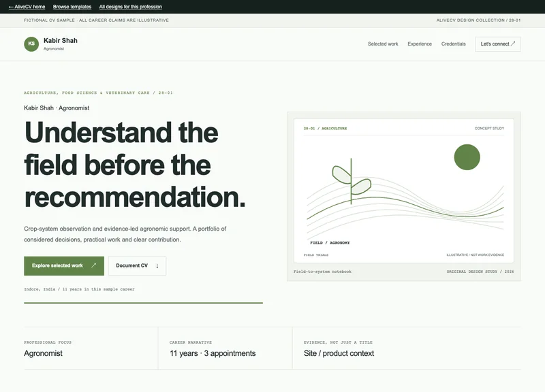The height and width of the screenshot is (392, 545).
Task: Click the Kabir Shah name in header
Action: click(x=61, y=41)
